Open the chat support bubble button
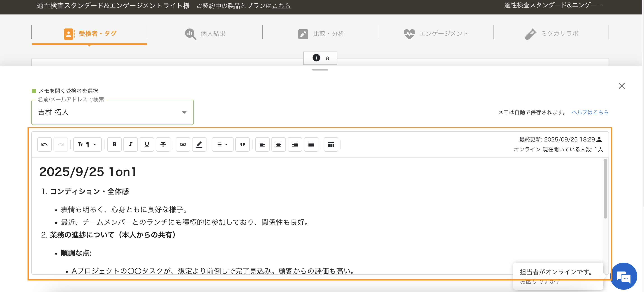This screenshot has height=292, width=644. coord(623,277)
